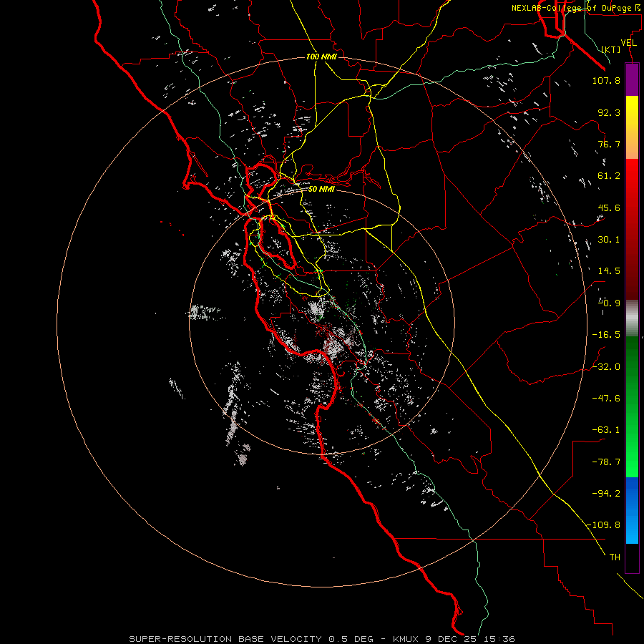The width and height of the screenshot is (644, 644).
Task: Select the 14.5 velocity scale label
Action: click(x=609, y=271)
